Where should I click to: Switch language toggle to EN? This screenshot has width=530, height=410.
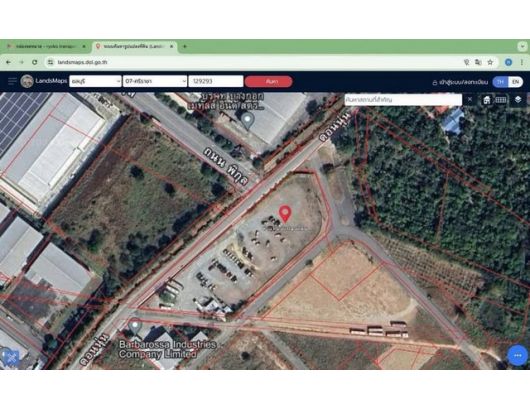[x=515, y=82]
